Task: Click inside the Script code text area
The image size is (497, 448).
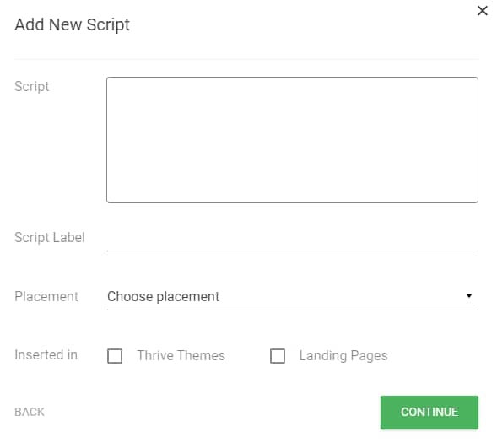Action: tap(292, 140)
